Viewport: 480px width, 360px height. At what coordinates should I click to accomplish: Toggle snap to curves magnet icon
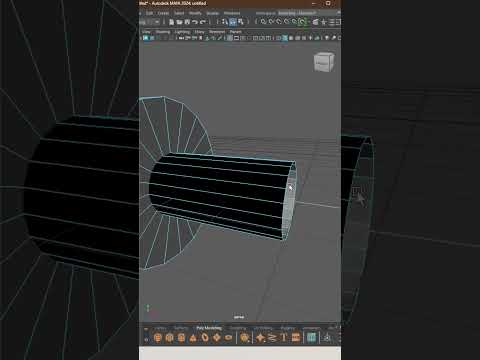(x=271, y=22)
